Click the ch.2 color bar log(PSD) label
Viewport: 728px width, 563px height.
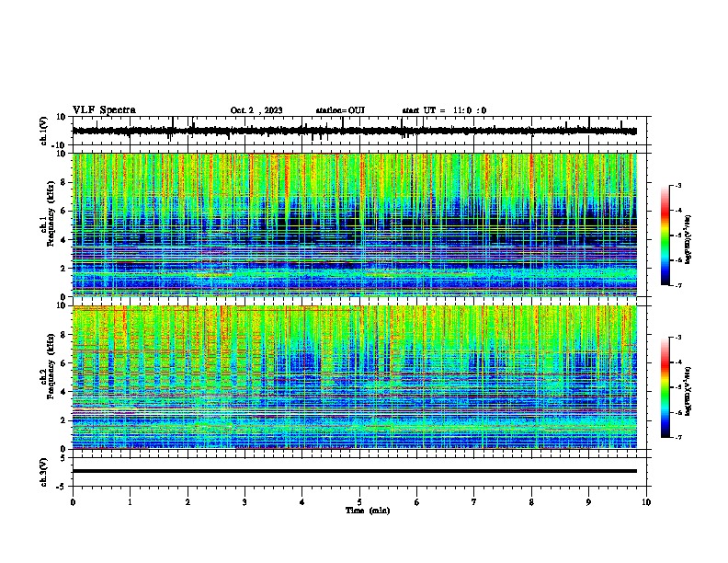tap(688, 391)
